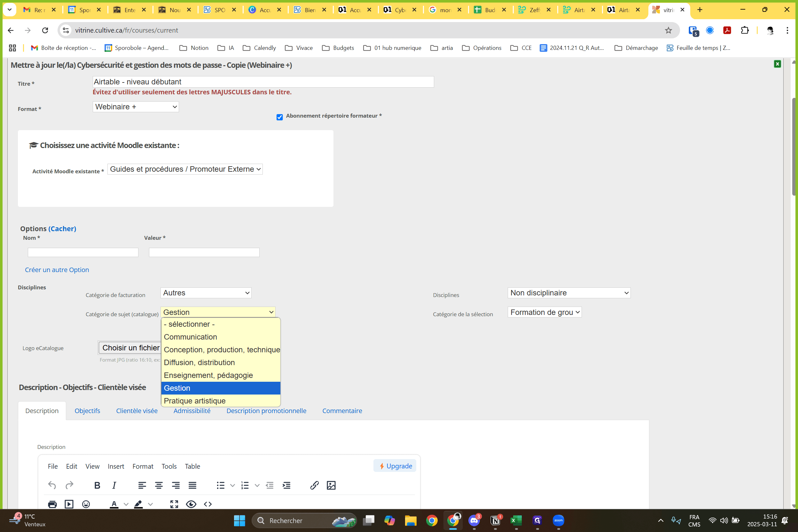
Task: Open the source code view
Action: pos(208,504)
